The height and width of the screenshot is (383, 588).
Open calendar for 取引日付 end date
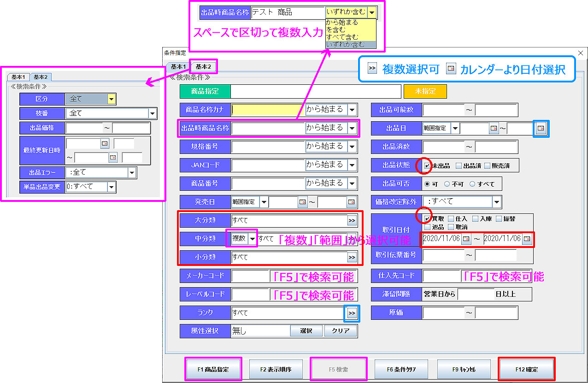point(527,239)
